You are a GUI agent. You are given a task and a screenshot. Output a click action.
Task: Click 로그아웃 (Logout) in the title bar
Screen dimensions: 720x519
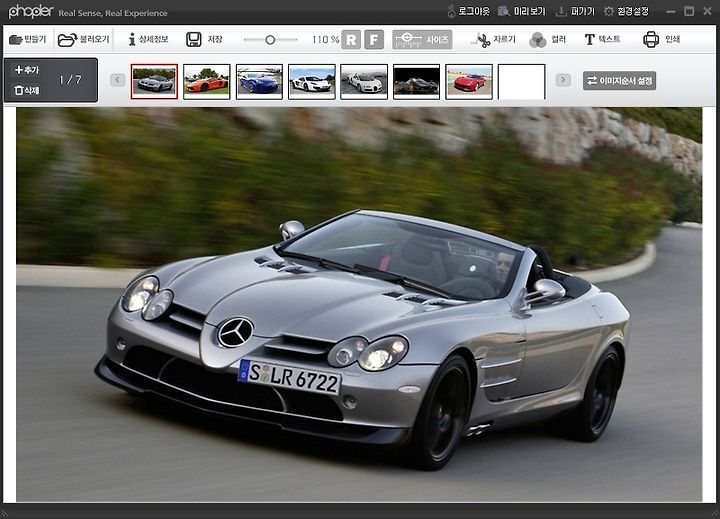(468, 11)
